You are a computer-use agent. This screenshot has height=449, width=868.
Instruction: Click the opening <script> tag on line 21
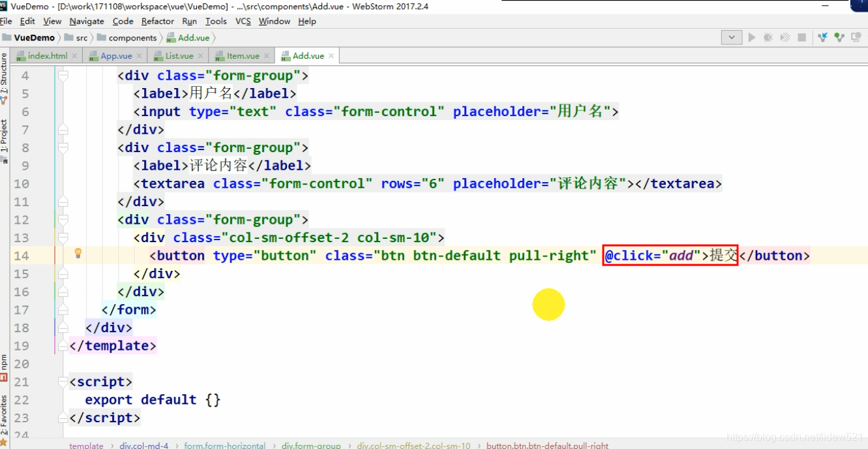point(101,382)
